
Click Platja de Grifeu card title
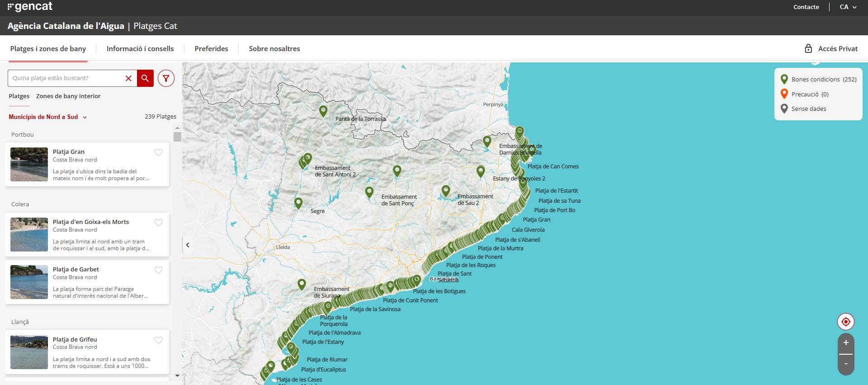pyautogui.click(x=75, y=339)
